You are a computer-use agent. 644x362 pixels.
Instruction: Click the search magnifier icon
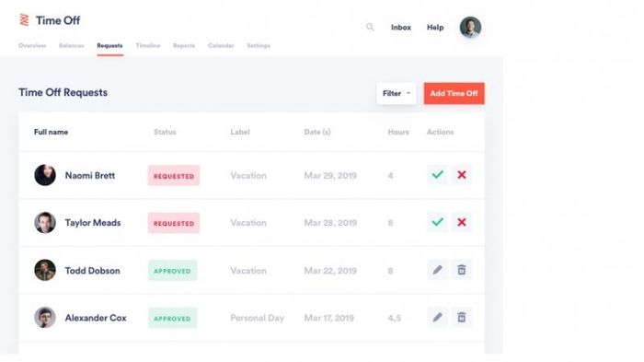[370, 27]
